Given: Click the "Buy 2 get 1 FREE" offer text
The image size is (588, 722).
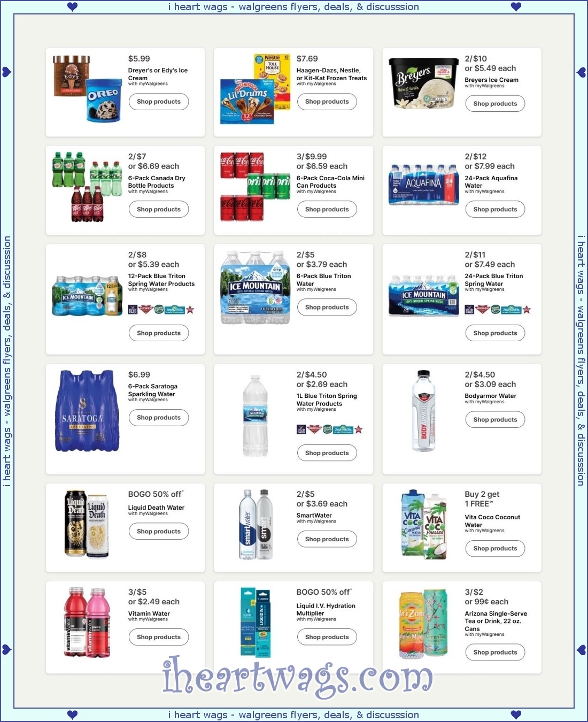Looking at the screenshot, I should pos(482,499).
